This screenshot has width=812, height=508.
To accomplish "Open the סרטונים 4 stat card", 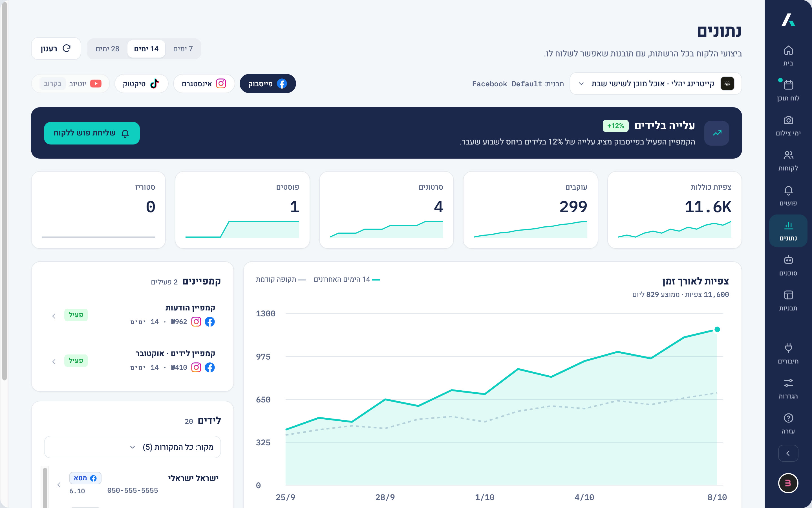I will tap(386, 210).
